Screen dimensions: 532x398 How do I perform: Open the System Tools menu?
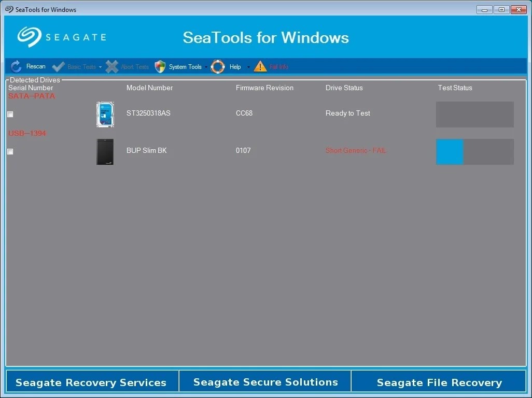tap(184, 66)
